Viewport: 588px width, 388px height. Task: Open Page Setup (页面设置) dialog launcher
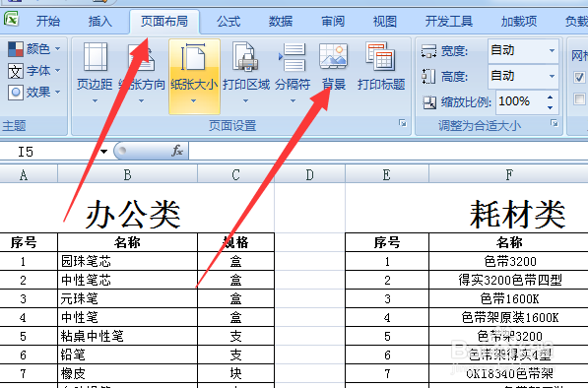[x=403, y=123]
